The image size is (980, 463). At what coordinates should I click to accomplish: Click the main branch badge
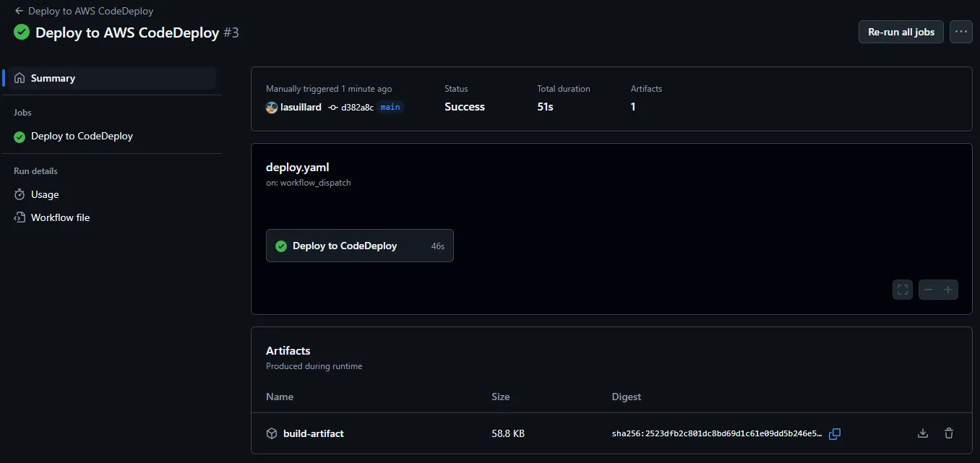click(x=390, y=107)
